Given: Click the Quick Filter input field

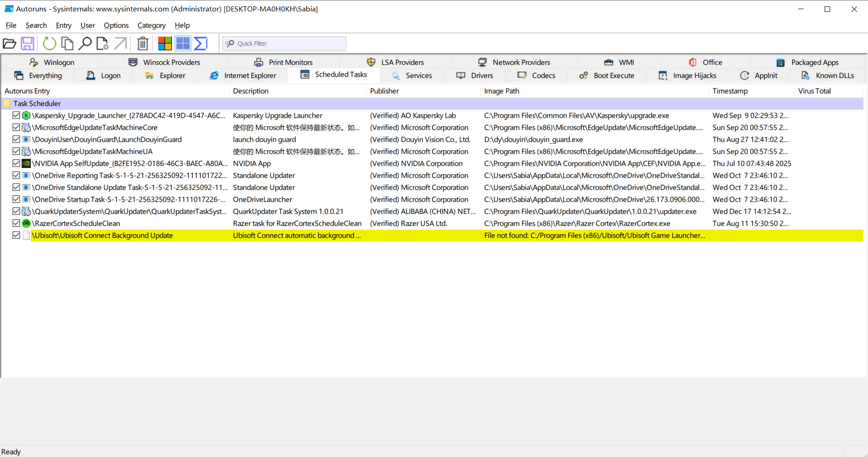Looking at the screenshot, I should [x=284, y=43].
